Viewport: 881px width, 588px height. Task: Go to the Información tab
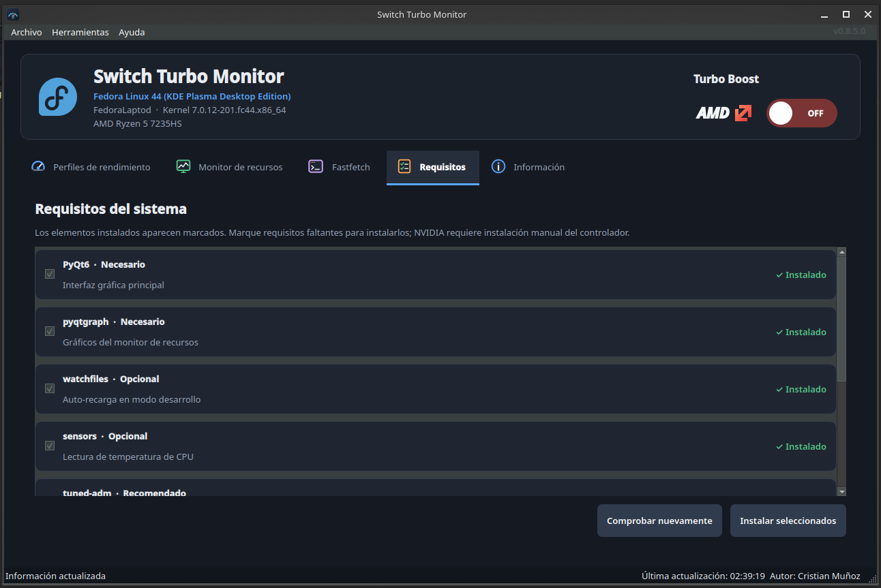pyautogui.click(x=529, y=167)
